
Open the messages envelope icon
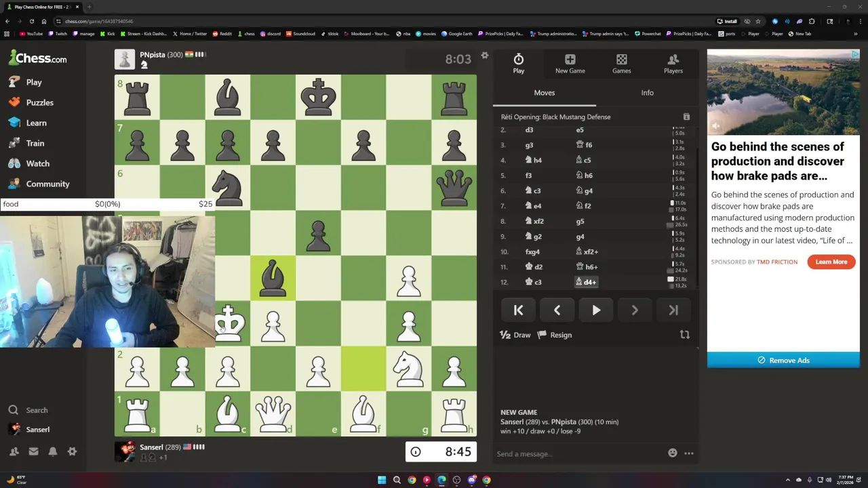point(33,451)
